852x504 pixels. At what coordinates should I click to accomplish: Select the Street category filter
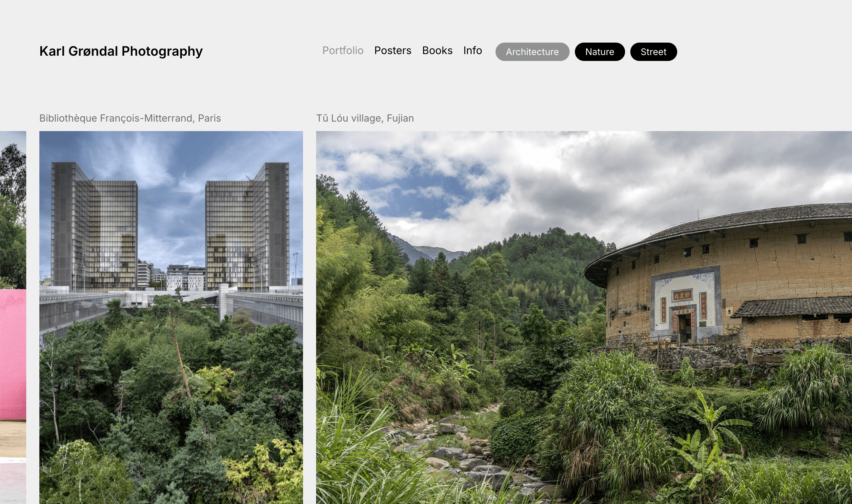(653, 52)
